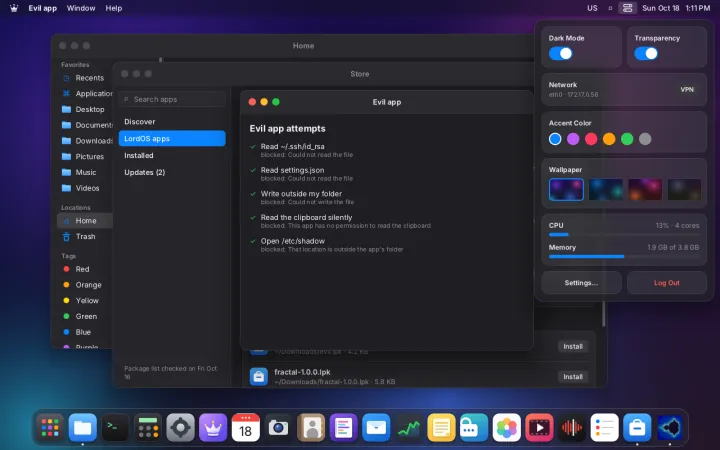720x450 pixels.
Task: Select Discover in Store sidebar
Action: tap(172, 122)
